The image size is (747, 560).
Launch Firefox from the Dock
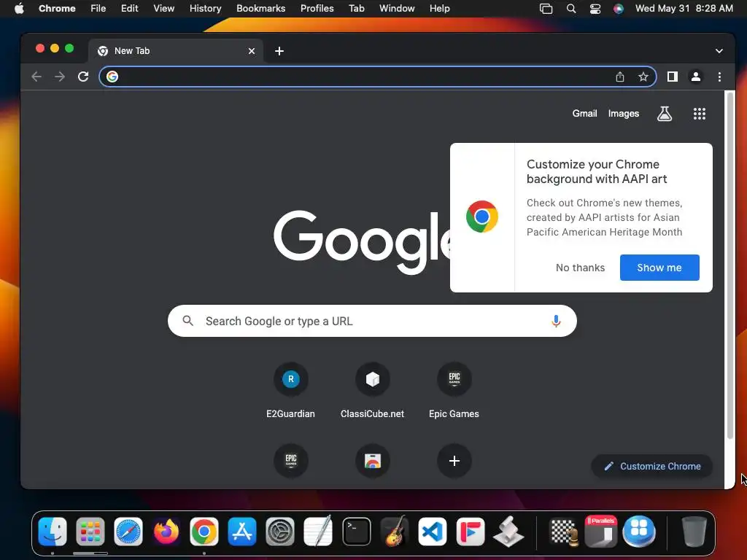pos(166,531)
